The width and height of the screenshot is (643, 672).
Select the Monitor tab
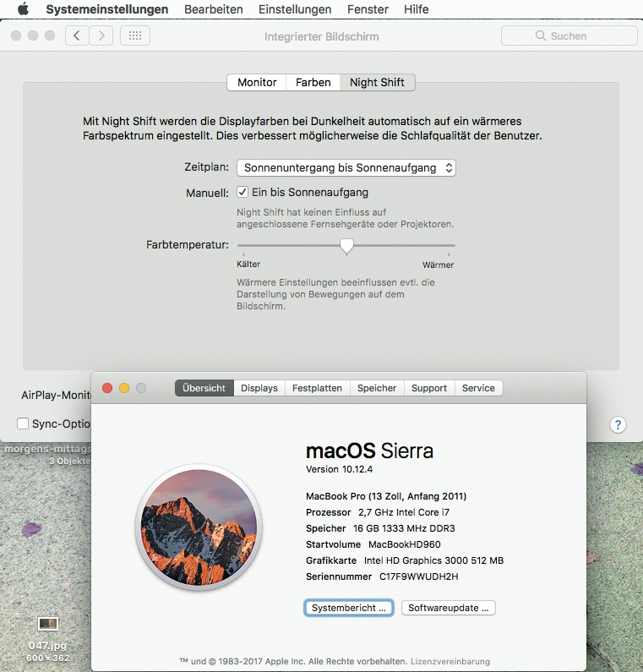257,82
